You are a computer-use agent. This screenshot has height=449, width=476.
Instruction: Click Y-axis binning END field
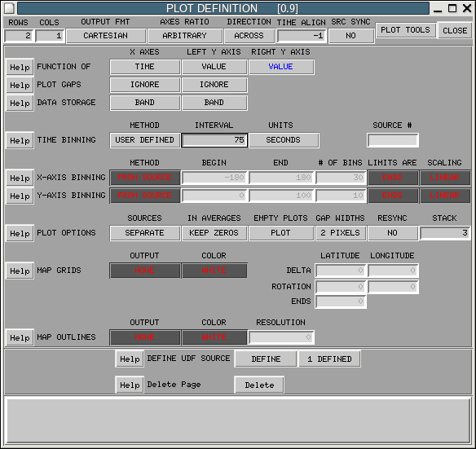tap(281, 196)
